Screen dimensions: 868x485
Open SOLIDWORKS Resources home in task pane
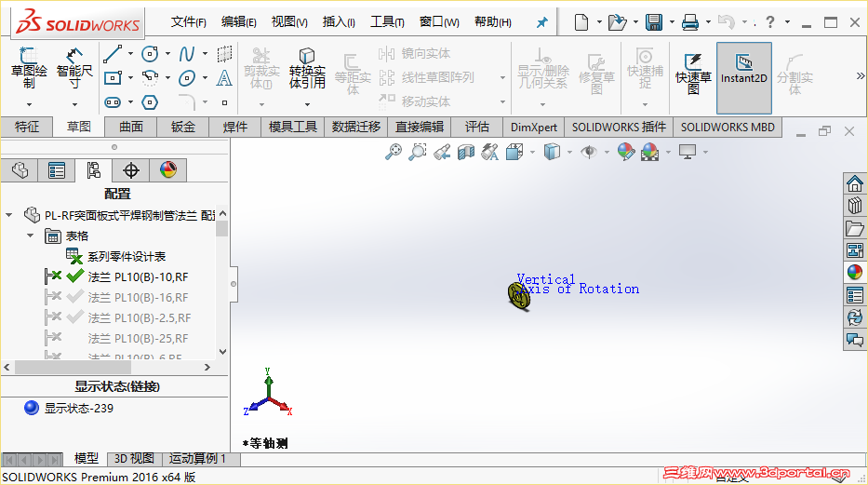point(855,183)
